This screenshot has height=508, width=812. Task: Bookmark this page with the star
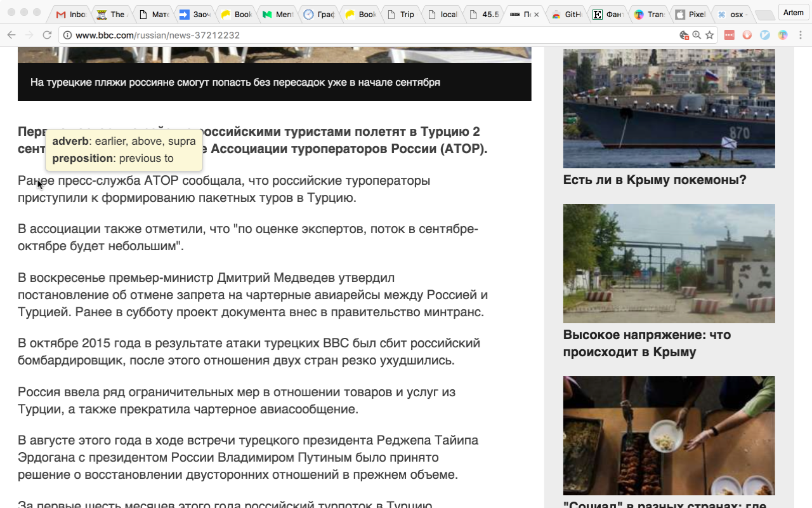709,36
